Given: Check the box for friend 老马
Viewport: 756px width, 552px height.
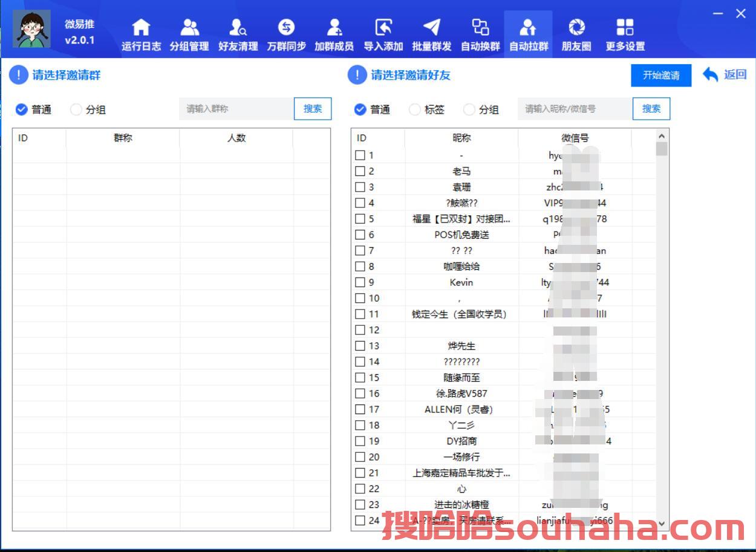Looking at the screenshot, I should (360, 171).
